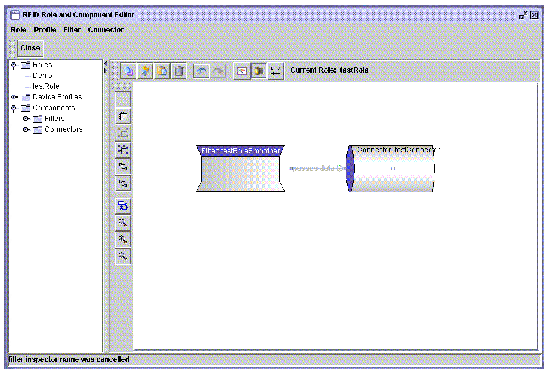Click the bottom magnifier zoom tool

click(123, 256)
